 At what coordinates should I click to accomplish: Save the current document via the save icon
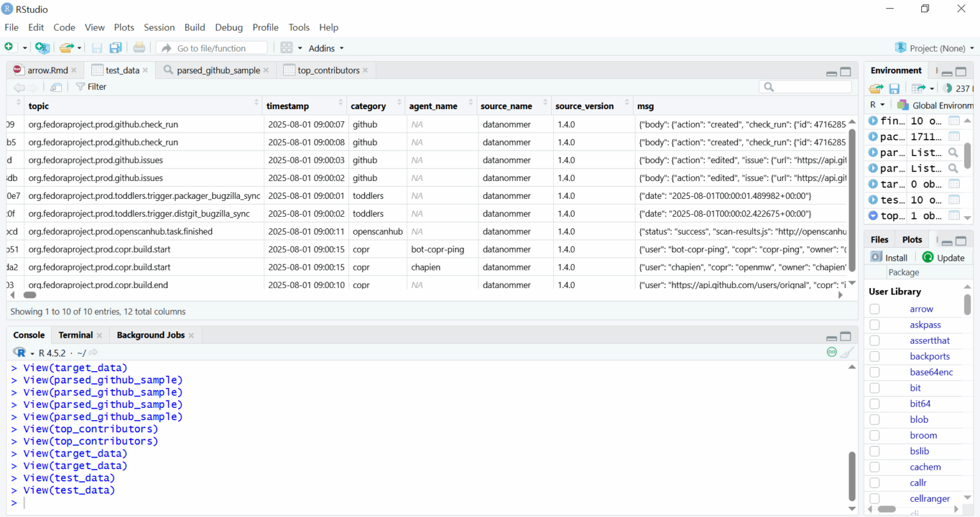coord(96,47)
